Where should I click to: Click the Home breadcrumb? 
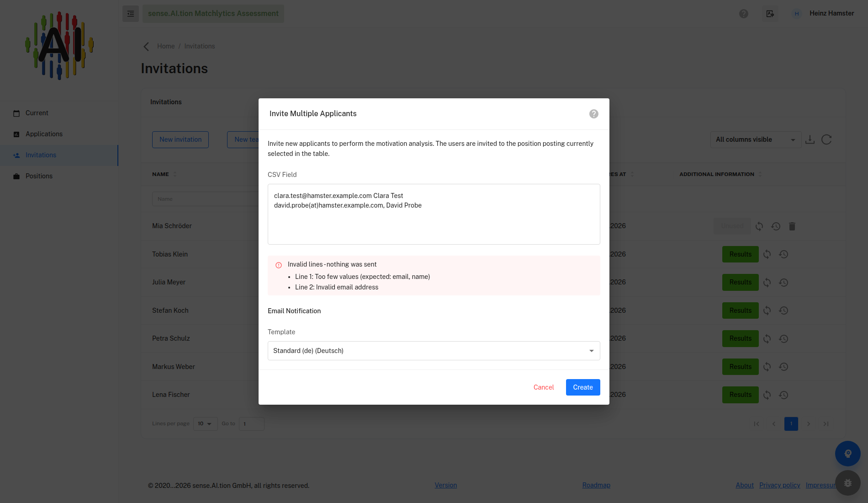tap(166, 46)
